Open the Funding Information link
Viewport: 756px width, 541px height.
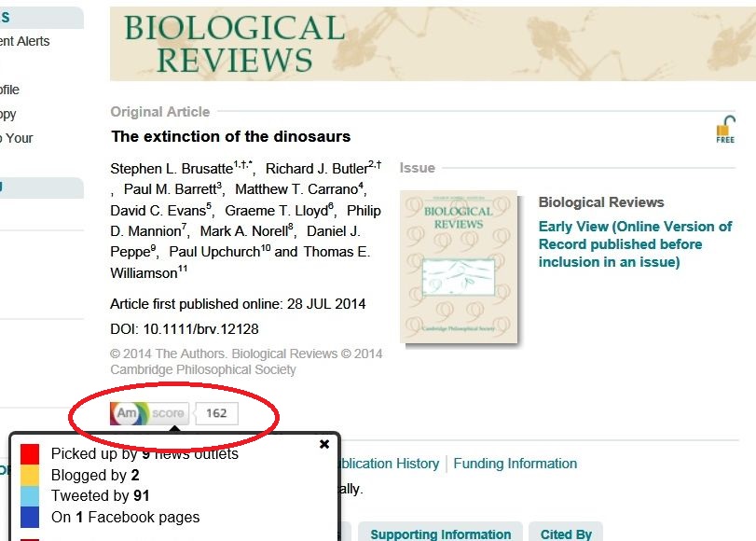515,464
